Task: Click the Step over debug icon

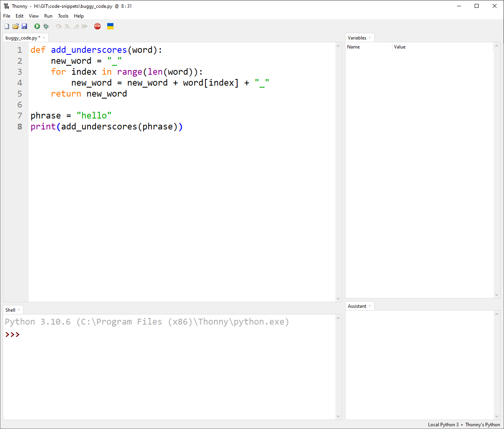Action: pyautogui.click(x=59, y=26)
